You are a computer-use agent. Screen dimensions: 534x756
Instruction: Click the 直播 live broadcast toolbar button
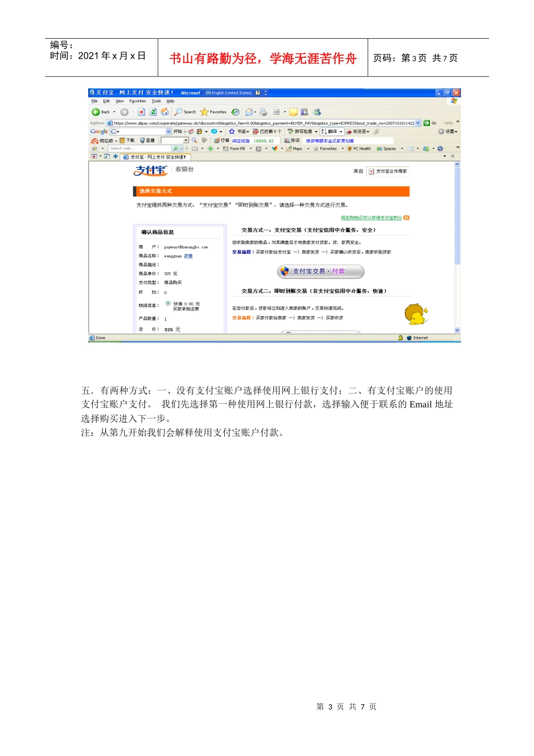tap(148, 141)
